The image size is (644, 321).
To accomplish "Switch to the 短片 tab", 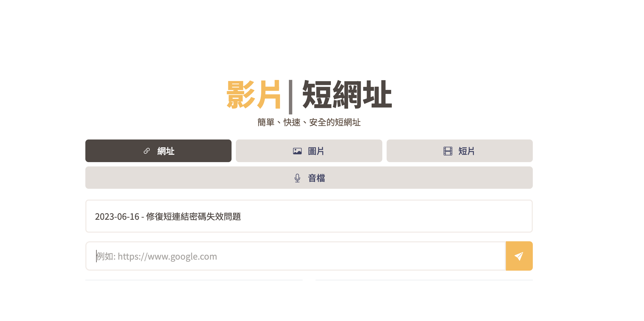I will pos(459,151).
